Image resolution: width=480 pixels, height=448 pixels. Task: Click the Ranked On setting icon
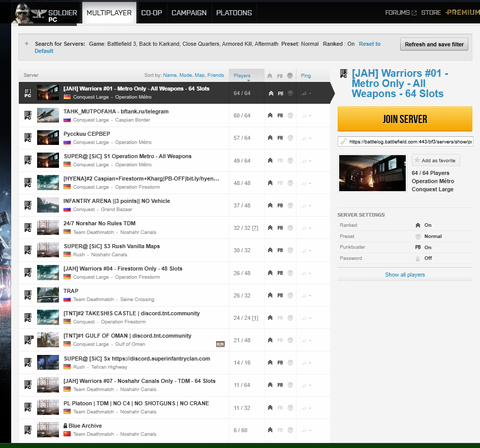[418, 225]
